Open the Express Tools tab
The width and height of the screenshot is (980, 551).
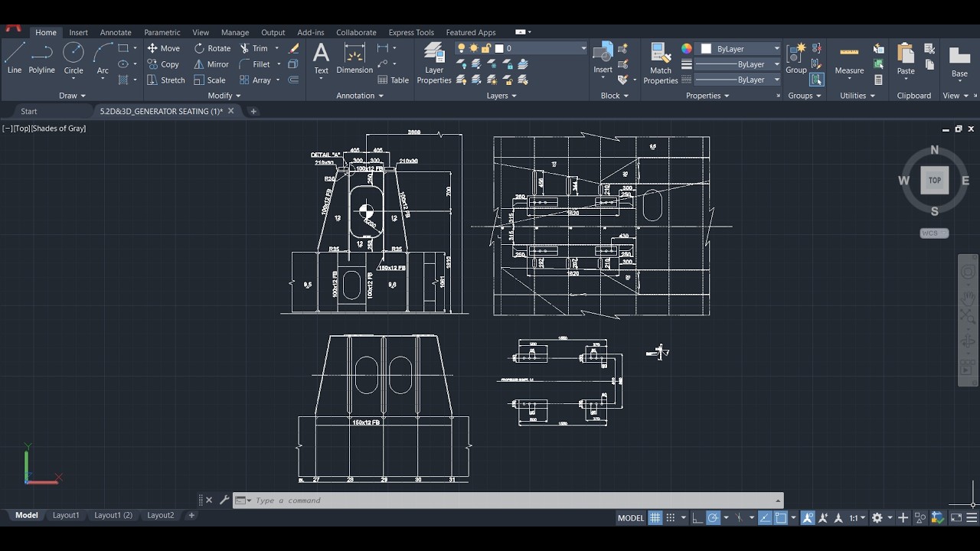[411, 32]
